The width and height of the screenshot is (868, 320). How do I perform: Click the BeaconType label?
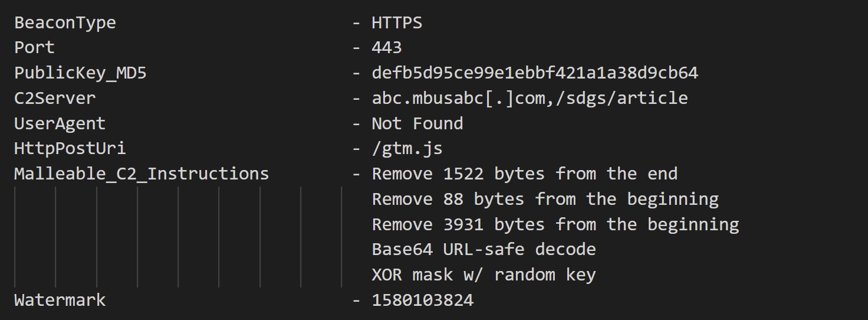click(x=65, y=23)
